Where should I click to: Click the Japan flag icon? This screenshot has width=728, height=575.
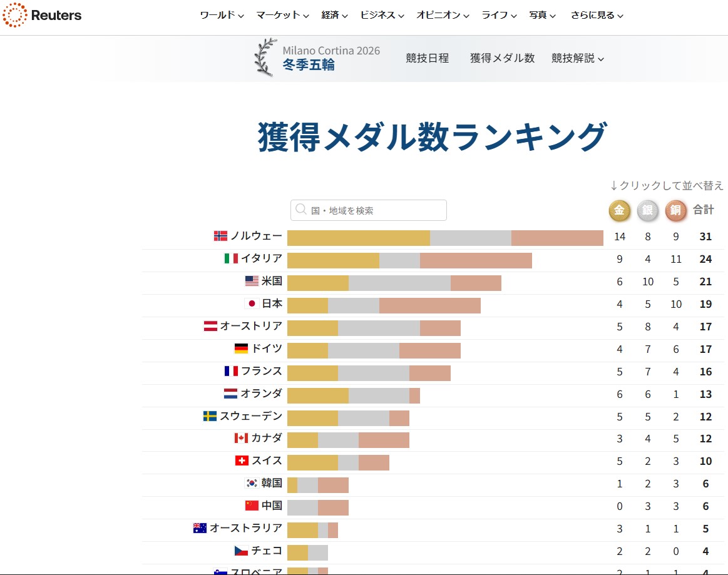(252, 303)
